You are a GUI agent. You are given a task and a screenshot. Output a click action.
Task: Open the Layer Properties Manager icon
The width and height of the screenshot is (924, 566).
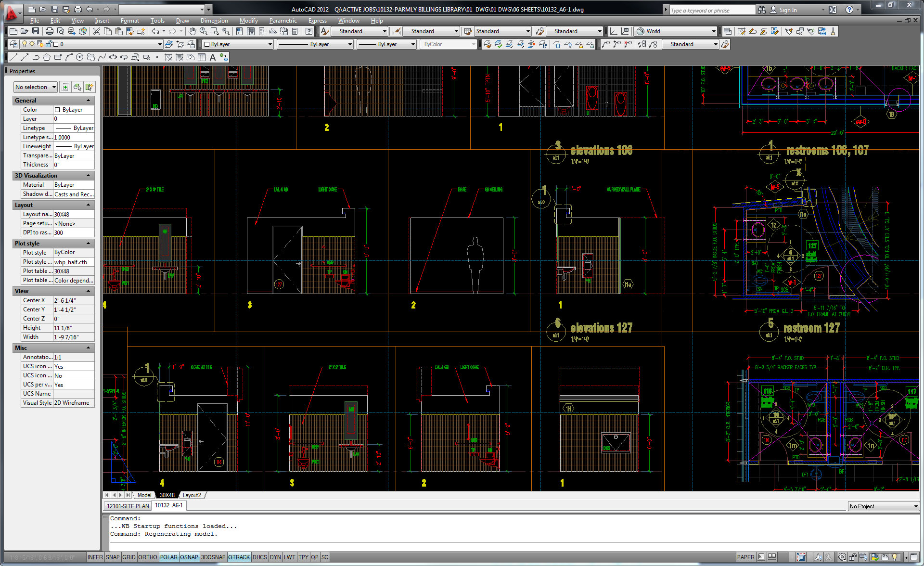coord(13,44)
